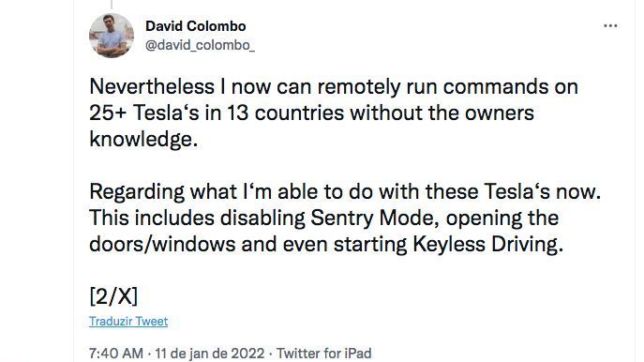
Task: Click the [2/X] thread marker text
Action: pos(113,296)
